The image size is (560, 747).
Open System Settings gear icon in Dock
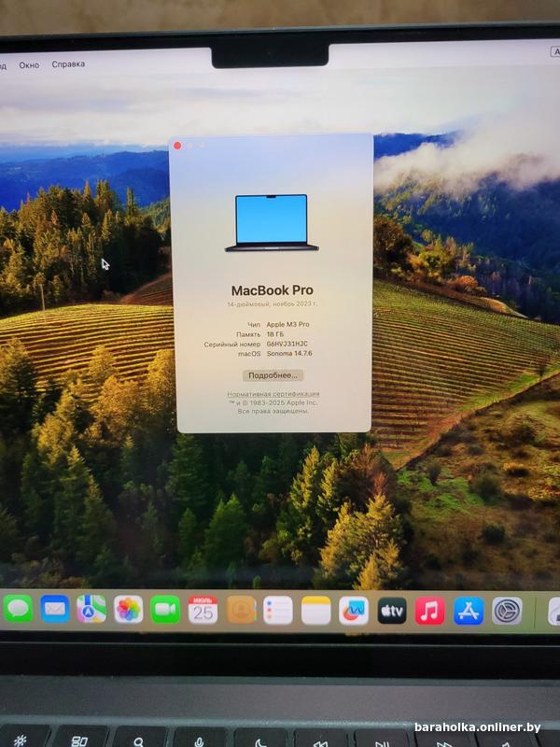(507, 611)
